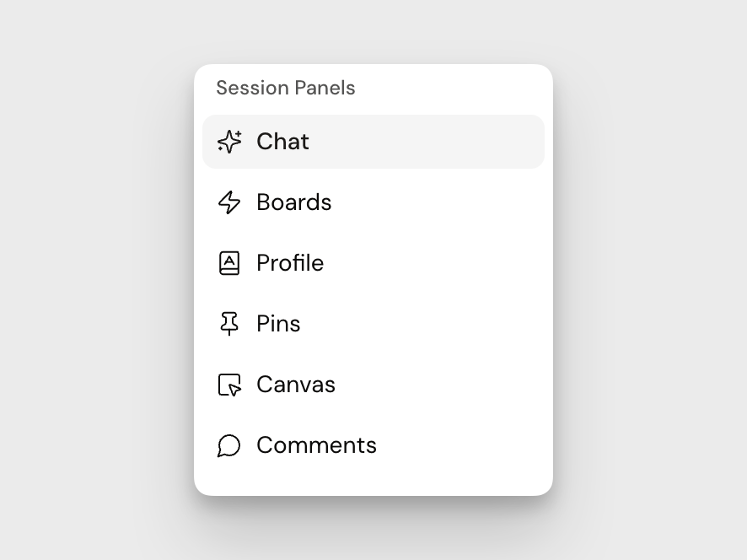747x560 pixels.
Task: Open the Pins panel
Action: (373, 324)
